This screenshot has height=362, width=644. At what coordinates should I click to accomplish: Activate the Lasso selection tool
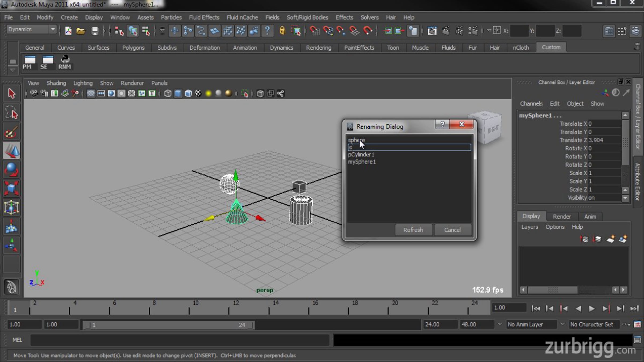(x=11, y=113)
